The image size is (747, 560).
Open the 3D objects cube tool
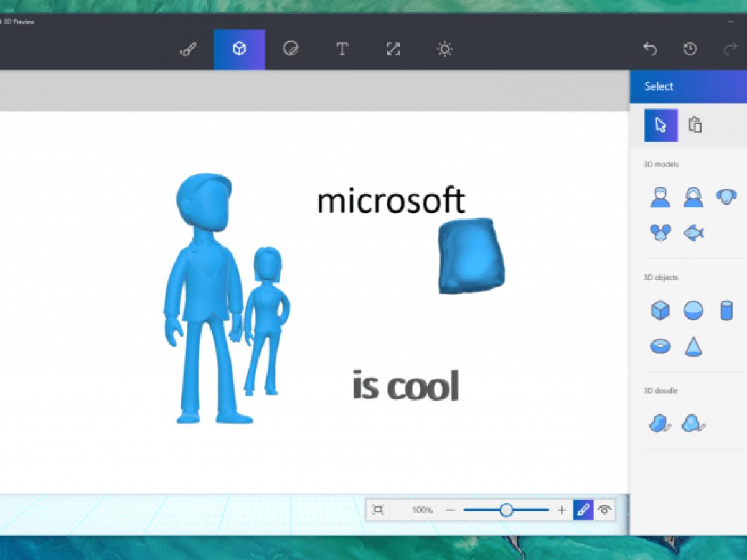239,49
